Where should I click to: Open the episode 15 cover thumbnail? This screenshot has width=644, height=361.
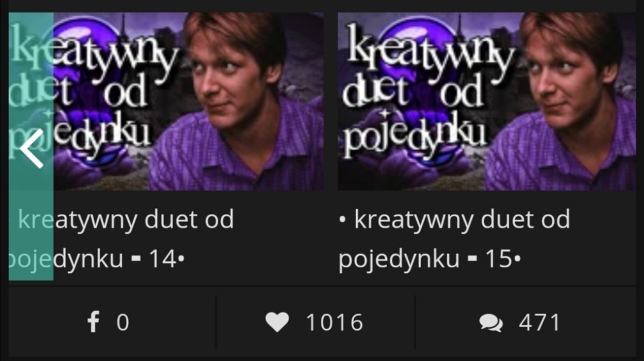point(487,101)
